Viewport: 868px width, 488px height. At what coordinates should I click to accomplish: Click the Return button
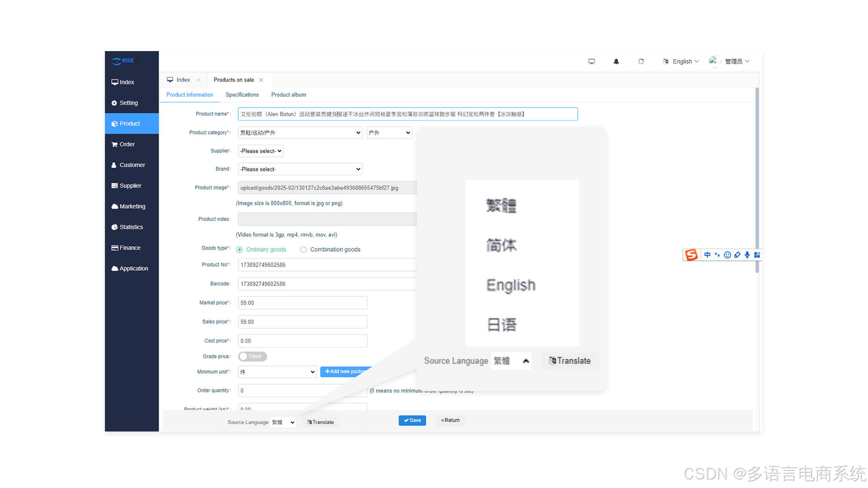coord(450,420)
